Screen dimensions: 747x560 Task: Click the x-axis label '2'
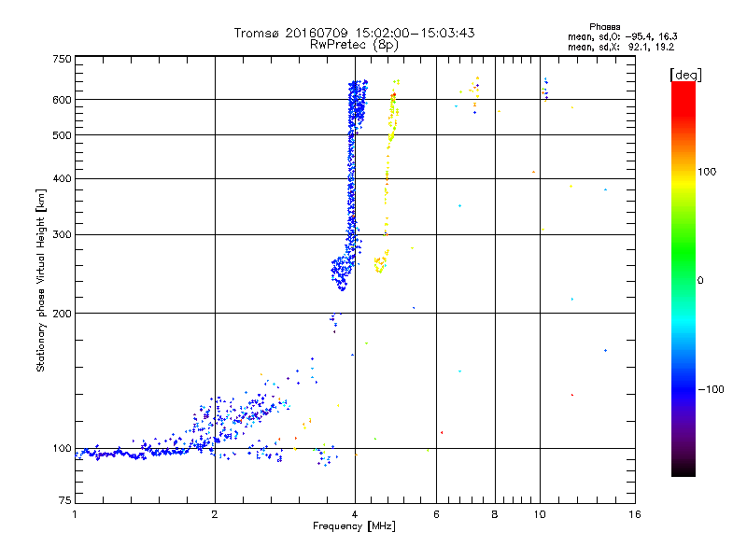point(215,514)
